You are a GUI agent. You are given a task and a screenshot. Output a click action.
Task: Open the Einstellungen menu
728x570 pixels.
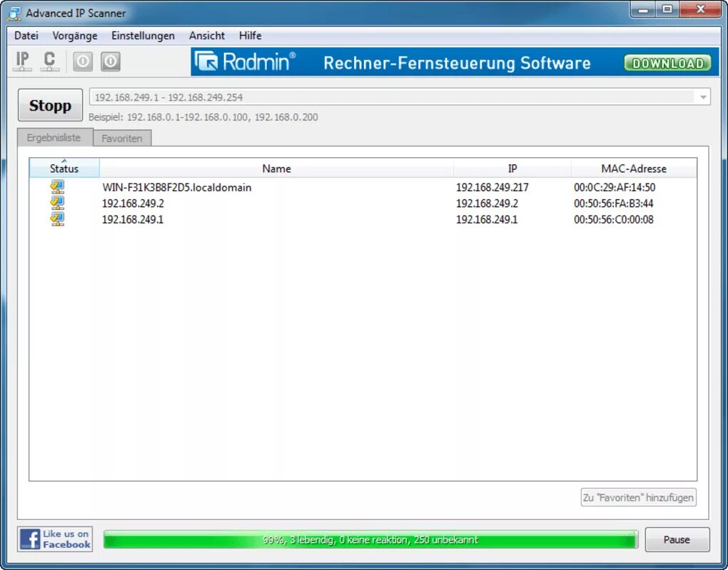coord(143,36)
